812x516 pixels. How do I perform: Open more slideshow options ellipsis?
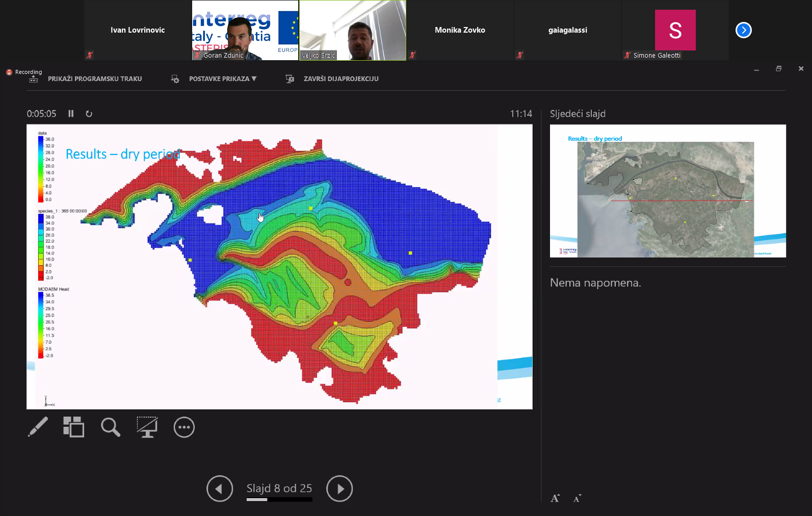tap(184, 427)
